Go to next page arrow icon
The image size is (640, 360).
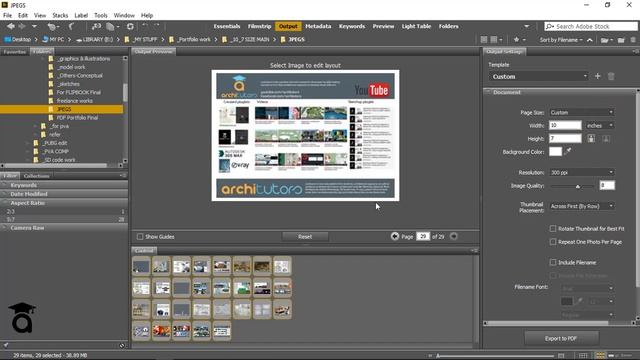(x=453, y=236)
